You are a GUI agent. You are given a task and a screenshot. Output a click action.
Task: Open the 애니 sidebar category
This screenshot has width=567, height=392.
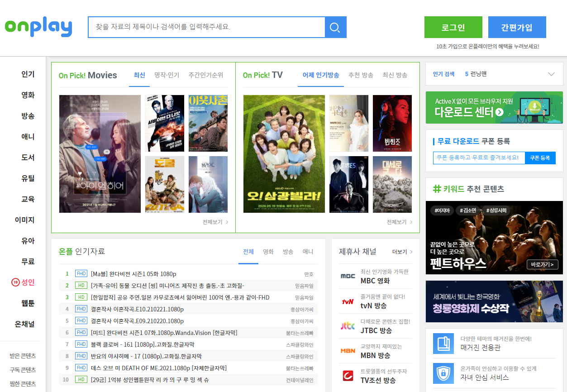(x=28, y=137)
